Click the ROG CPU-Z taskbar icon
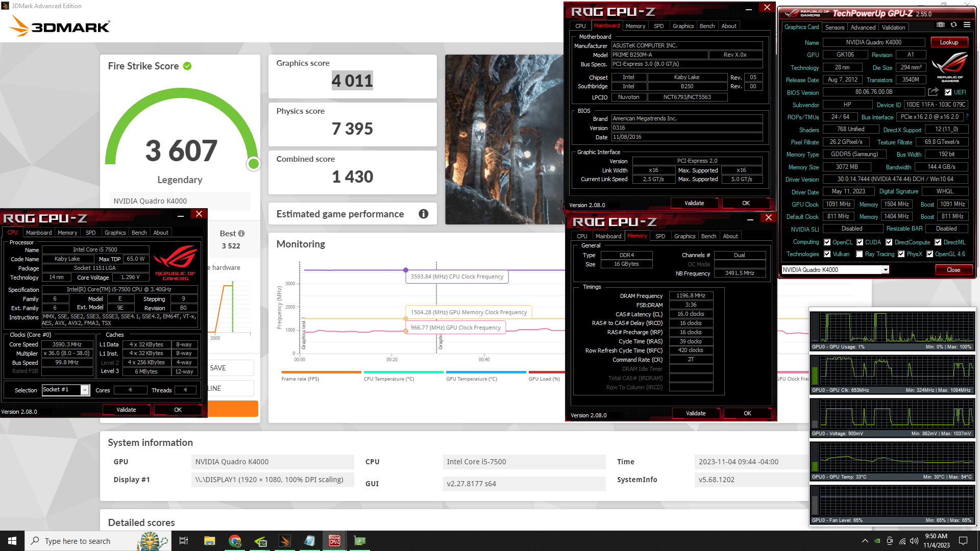Image resolution: width=980 pixels, height=551 pixels. pyautogui.click(x=335, y=541)
